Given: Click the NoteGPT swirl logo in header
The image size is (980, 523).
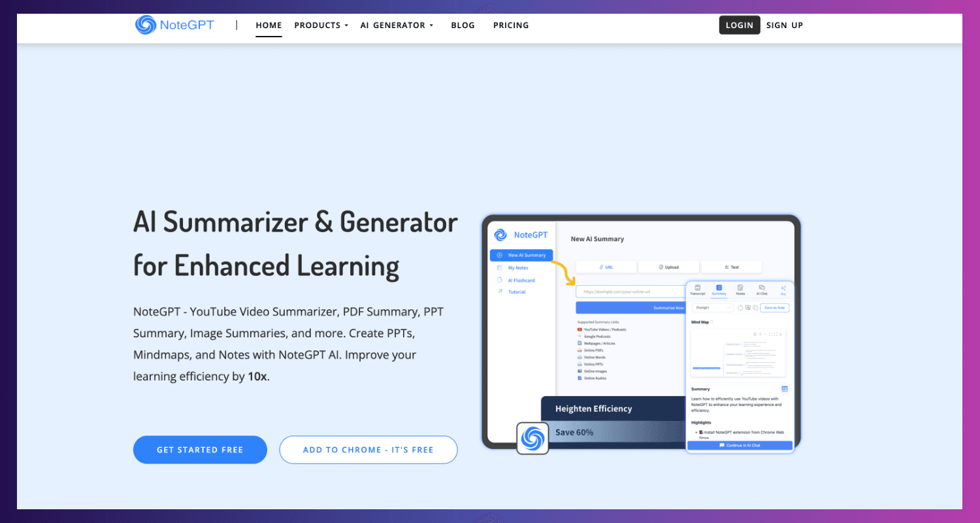Looking at the screenshot, I should click(x=146, y=25).
